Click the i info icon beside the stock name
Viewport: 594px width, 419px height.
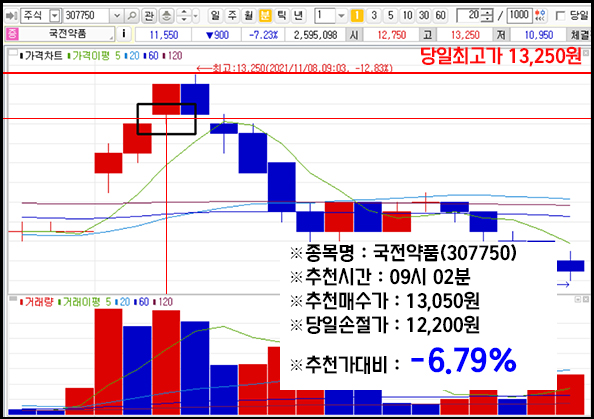pyautogui.click(x=124, y=34)
